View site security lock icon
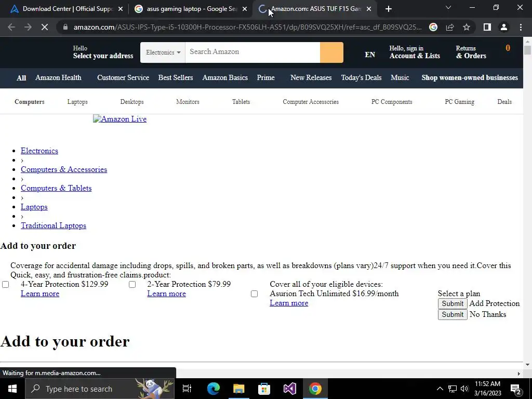Viewport: 532px width, 399px height. 65,27
